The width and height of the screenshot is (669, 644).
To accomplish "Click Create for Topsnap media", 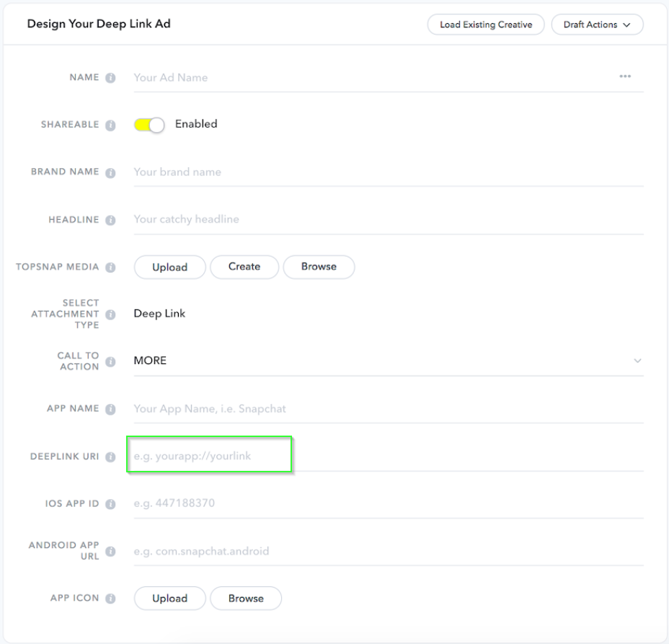I will pos(244,267).
